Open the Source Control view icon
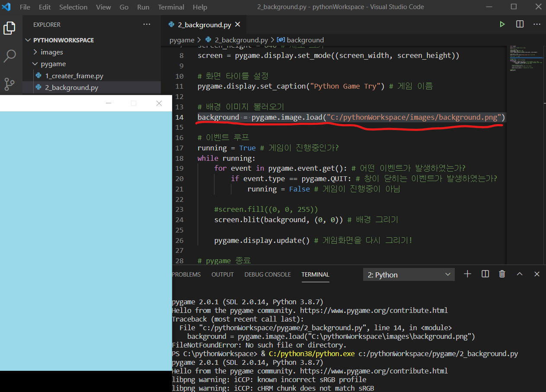The height and width of the screenshot is (392, 546). (x=10, y=83)
